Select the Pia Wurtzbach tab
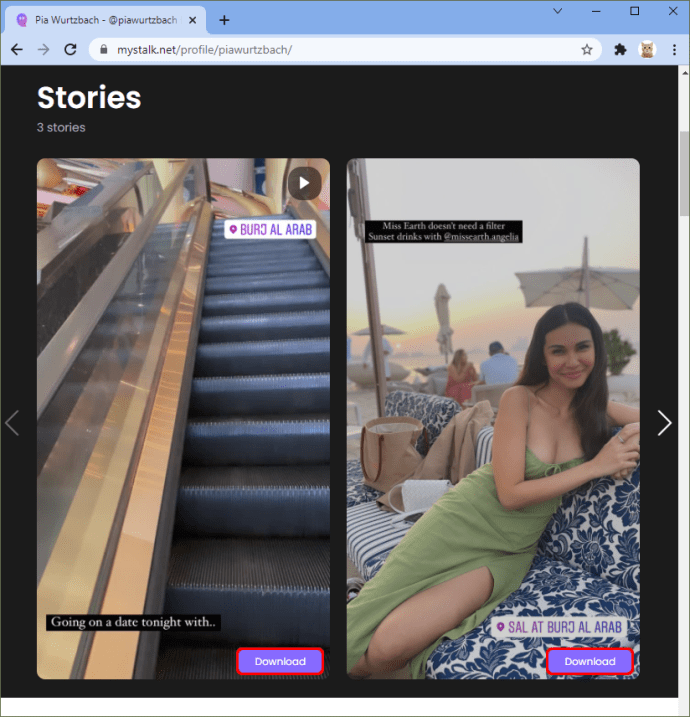The width and height of the screenshot is (690, 717). 105,20
